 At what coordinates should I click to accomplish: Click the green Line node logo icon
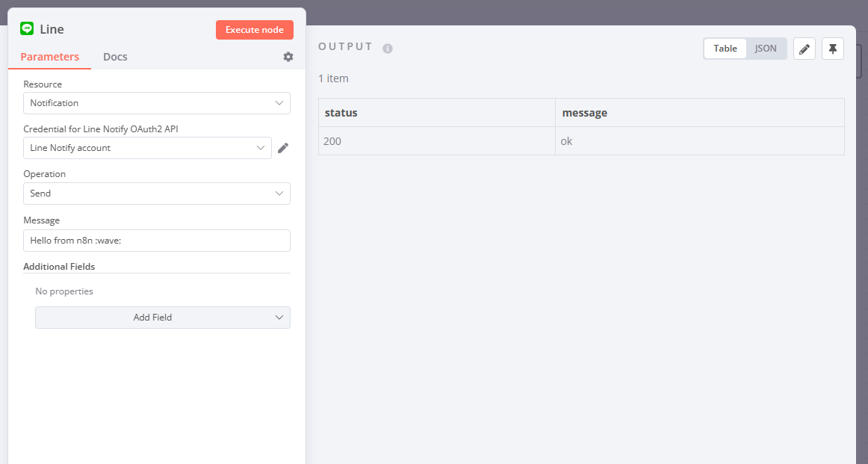(x=27, y=29)
